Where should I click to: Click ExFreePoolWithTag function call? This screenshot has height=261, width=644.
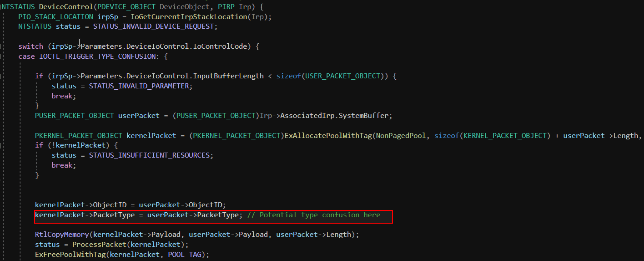coord(70,255)
